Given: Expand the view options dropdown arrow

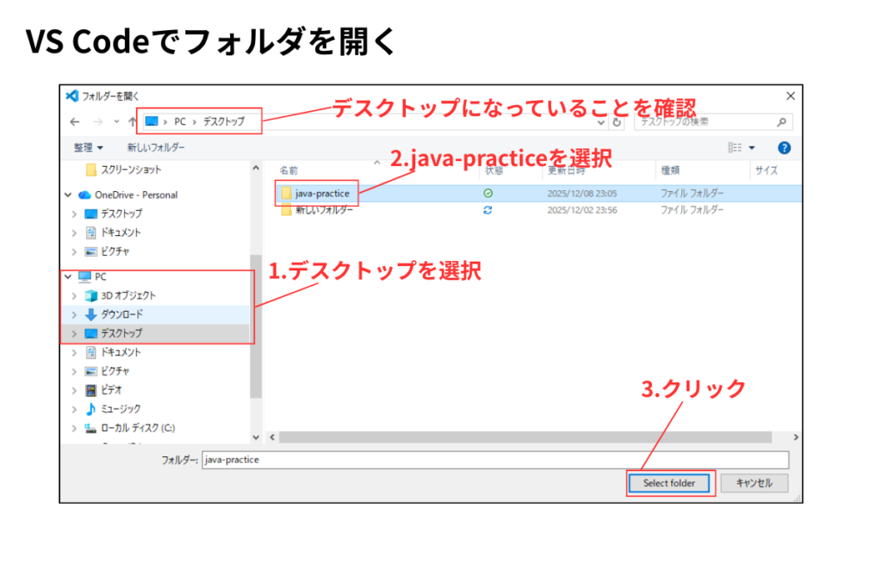Looking at the screenshot, I should coord(752,148).
